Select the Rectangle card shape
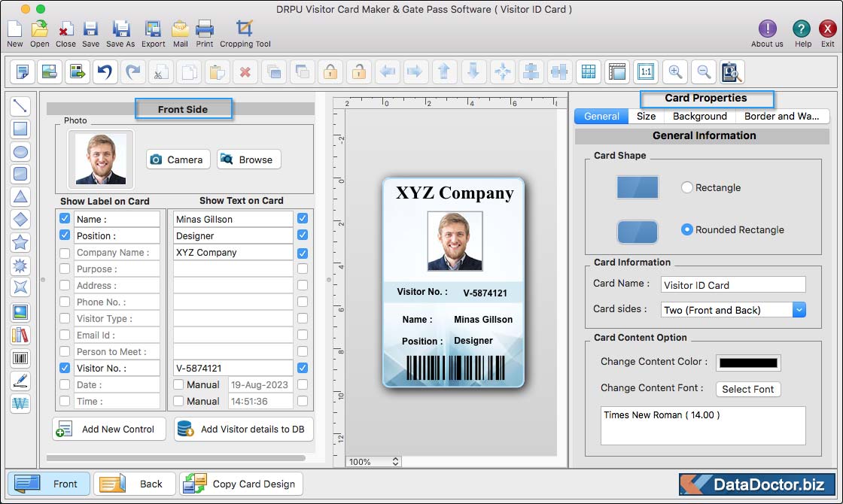 [x=686, y=187]
